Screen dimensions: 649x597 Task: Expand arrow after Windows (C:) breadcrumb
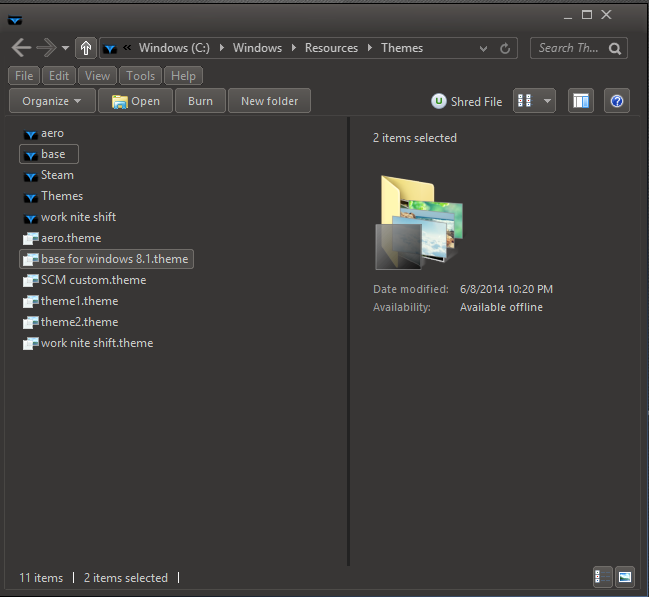[x=221, y=48]
